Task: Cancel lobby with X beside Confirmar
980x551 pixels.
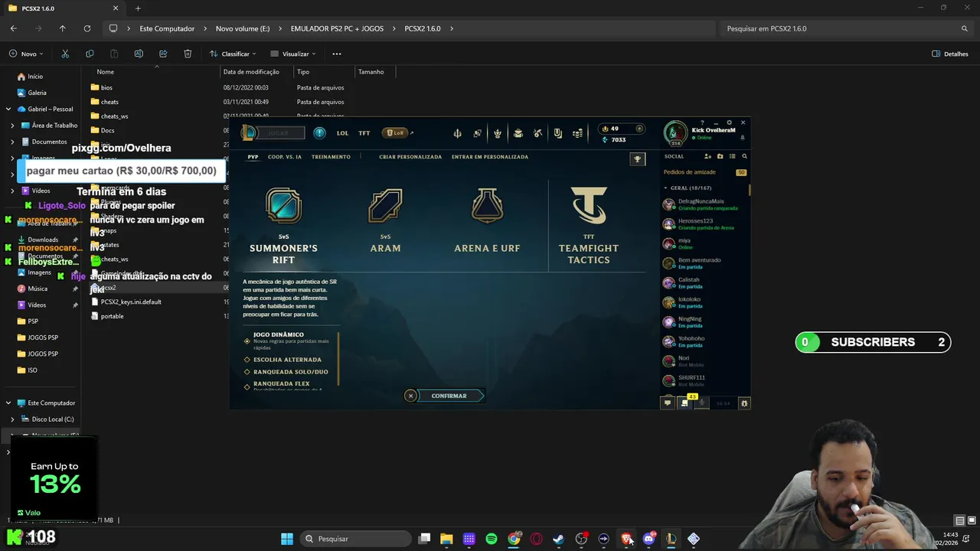Action: 411,396
